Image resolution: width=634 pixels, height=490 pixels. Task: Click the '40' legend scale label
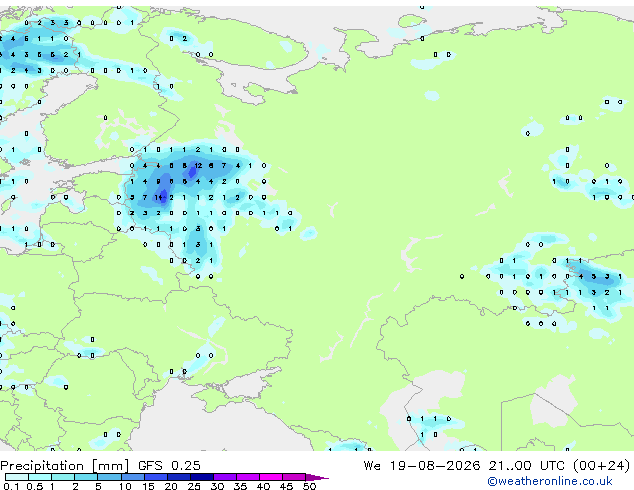tap(263, 486)
